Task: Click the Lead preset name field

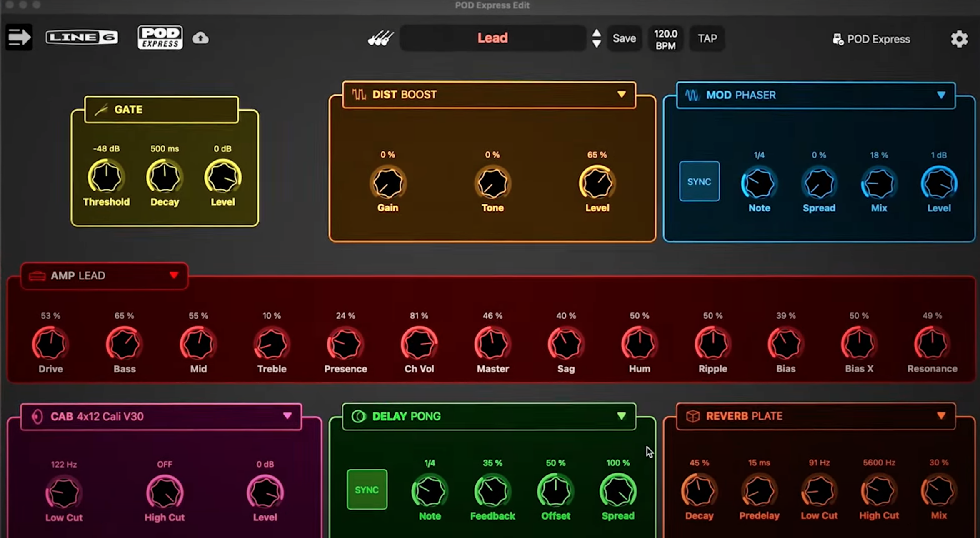Action: 492,38
